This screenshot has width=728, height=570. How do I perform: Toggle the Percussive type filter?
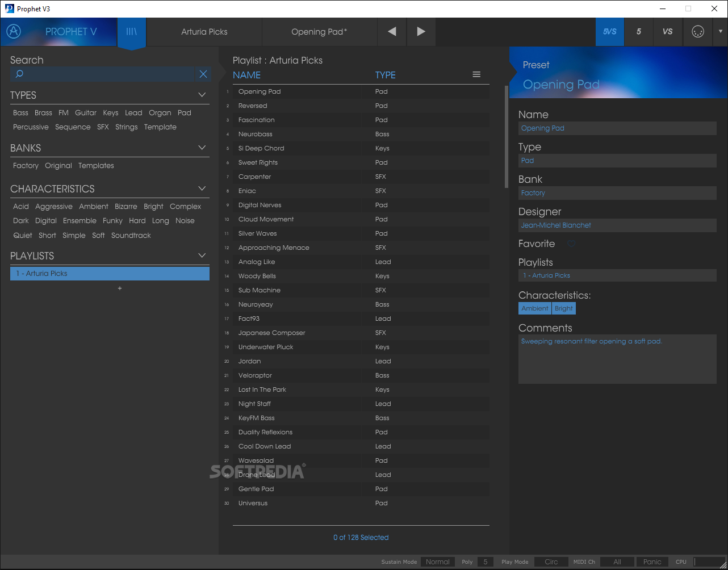[31, 127]
